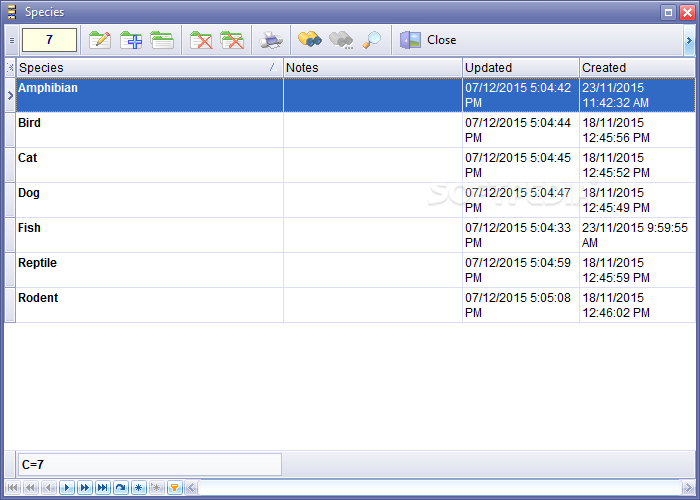Click the gray binoculars find-next icon
Viewport: 700px width, 500px height.
[x=341, y=40]
